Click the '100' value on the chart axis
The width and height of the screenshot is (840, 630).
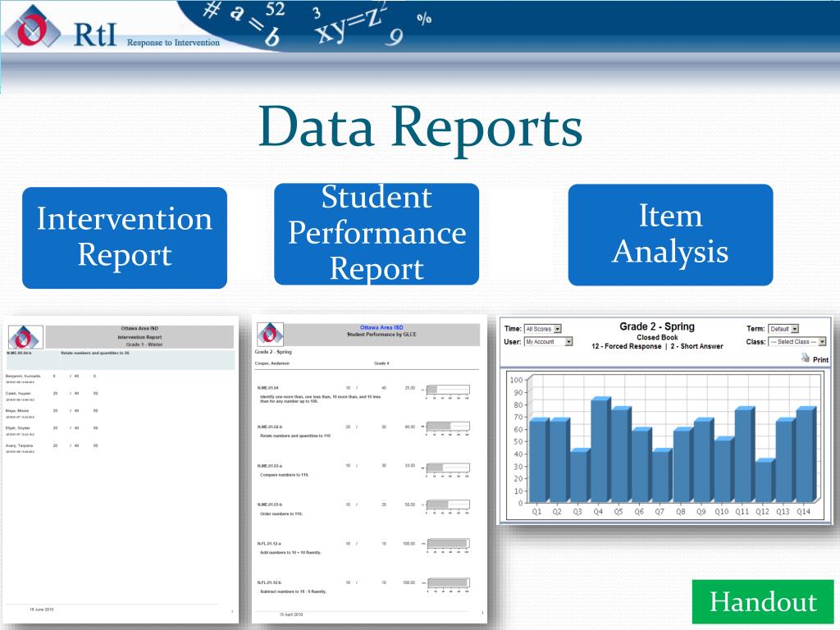516,380
